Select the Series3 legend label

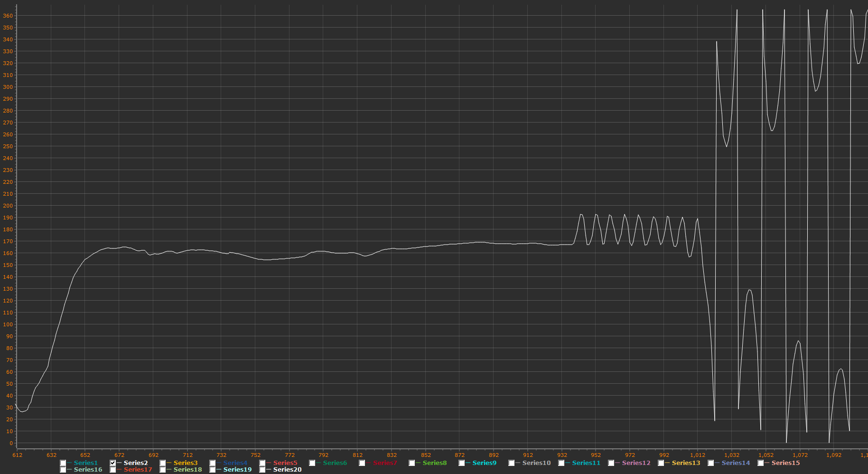(x=186, y=463)
